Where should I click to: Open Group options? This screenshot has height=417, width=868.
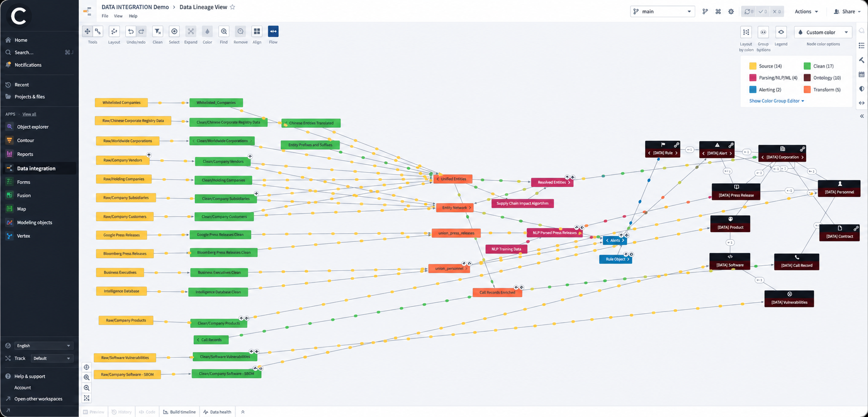pos(763,32)
